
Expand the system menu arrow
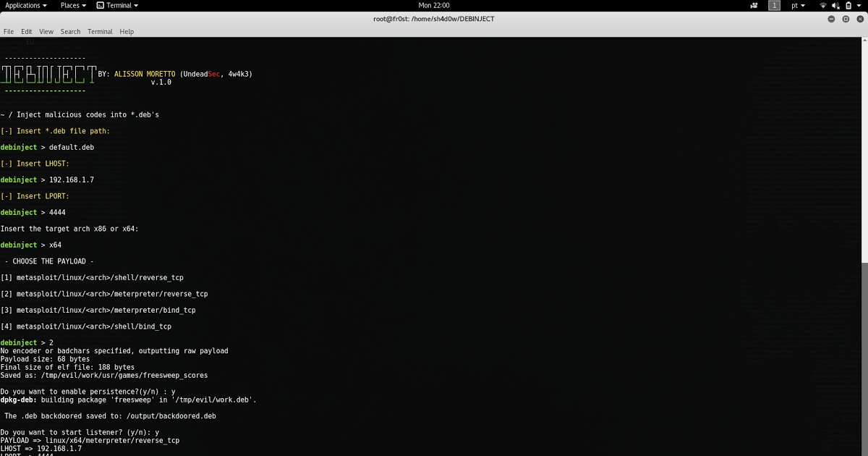point(859,5)
